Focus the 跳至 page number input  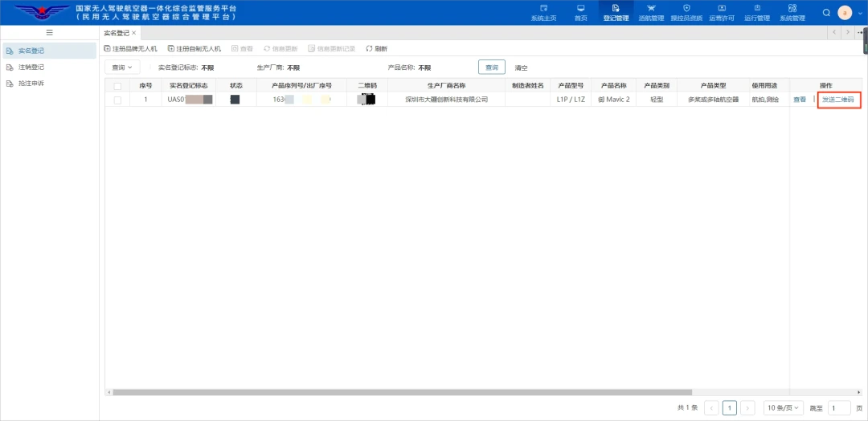839,408
